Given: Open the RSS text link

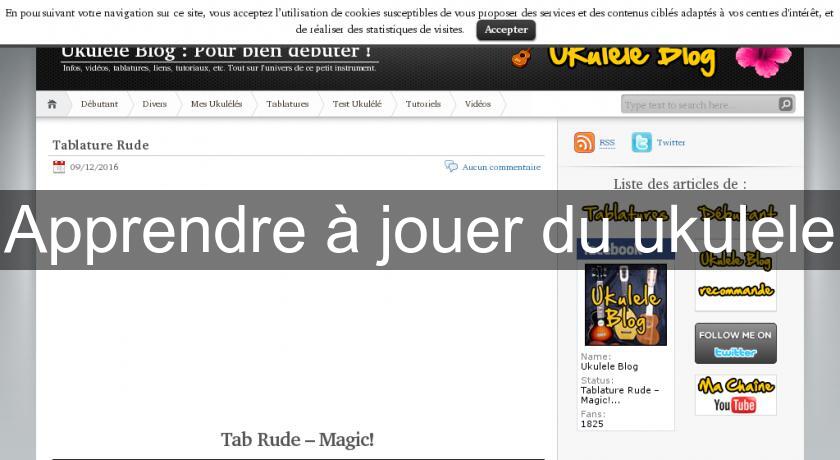Looking at the screenshot, I should pos(607,142).
